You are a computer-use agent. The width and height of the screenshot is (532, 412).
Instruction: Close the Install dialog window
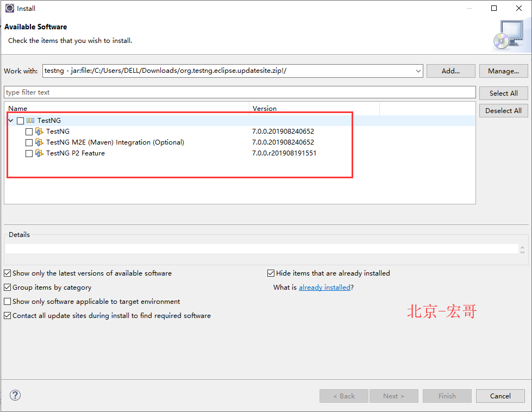(x=519, y=8)
